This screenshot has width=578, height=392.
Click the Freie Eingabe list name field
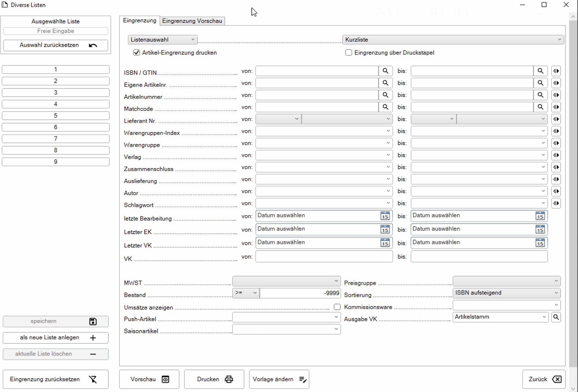click(56, 31)
